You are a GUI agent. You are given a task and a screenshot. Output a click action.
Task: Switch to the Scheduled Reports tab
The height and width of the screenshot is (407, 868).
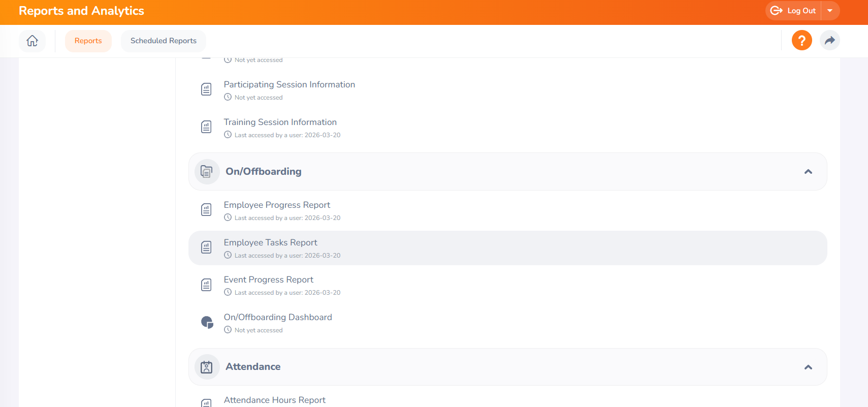pyautogui.click(x=163, y=41)
